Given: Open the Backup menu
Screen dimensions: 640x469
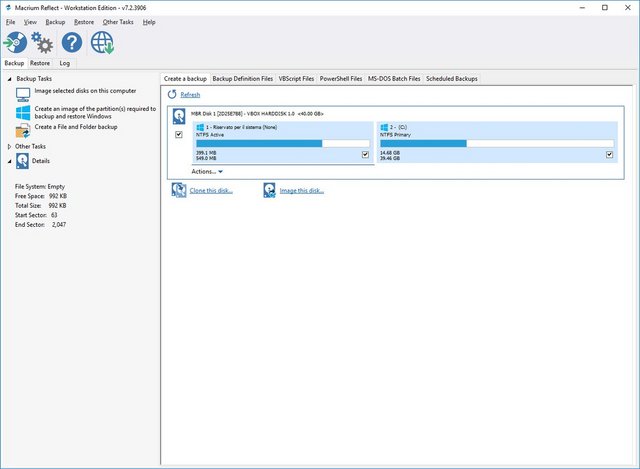Looking at the screenshot, I should [55, 22].
